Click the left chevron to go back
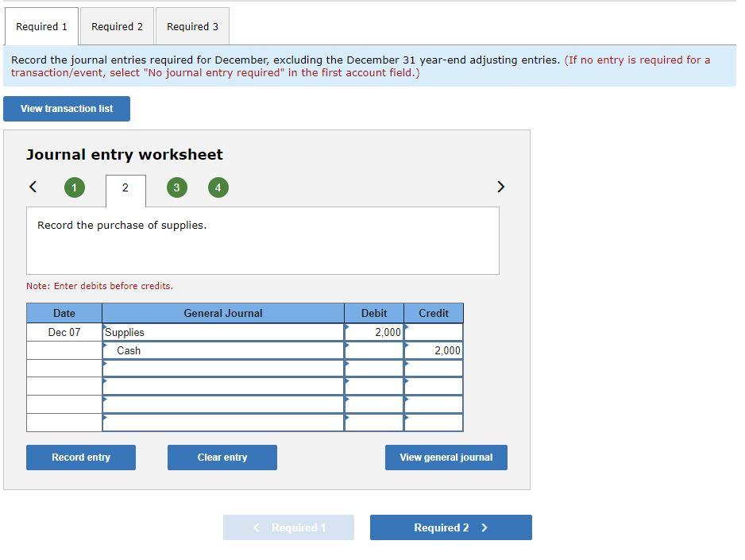The image size is (745, 560). [33, 187]
